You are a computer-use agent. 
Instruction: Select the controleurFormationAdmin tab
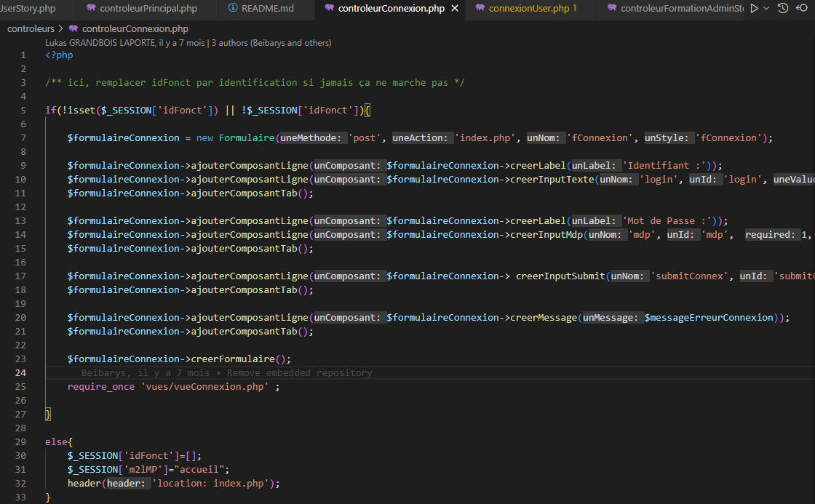(x=682, y=9)
